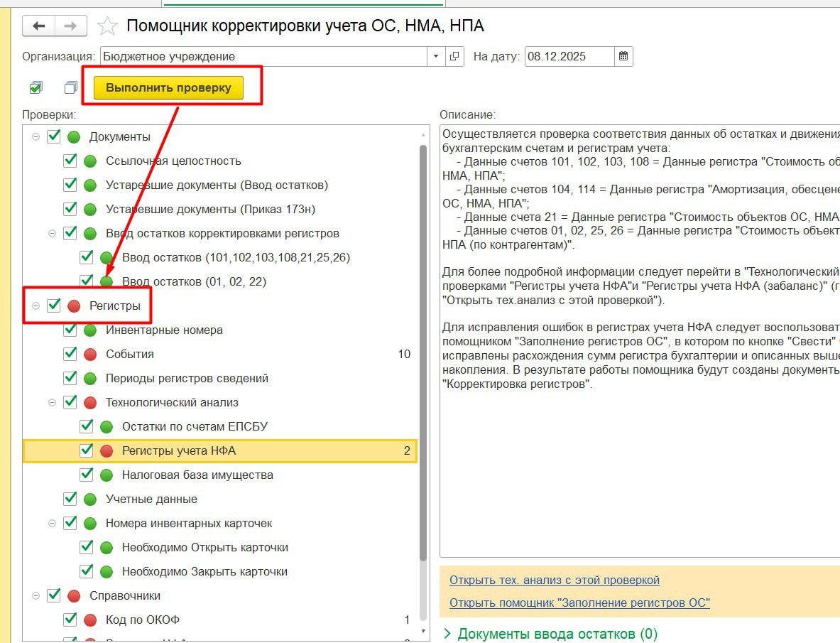This screenshot has height=643, width=840.
Task: Click the green status dot of Инвентарные номера
Action: tap(90, 330)
